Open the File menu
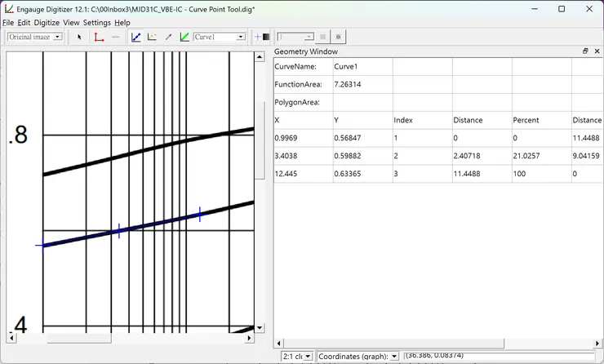This screenshot has height=364, width=604. point(8,23)
